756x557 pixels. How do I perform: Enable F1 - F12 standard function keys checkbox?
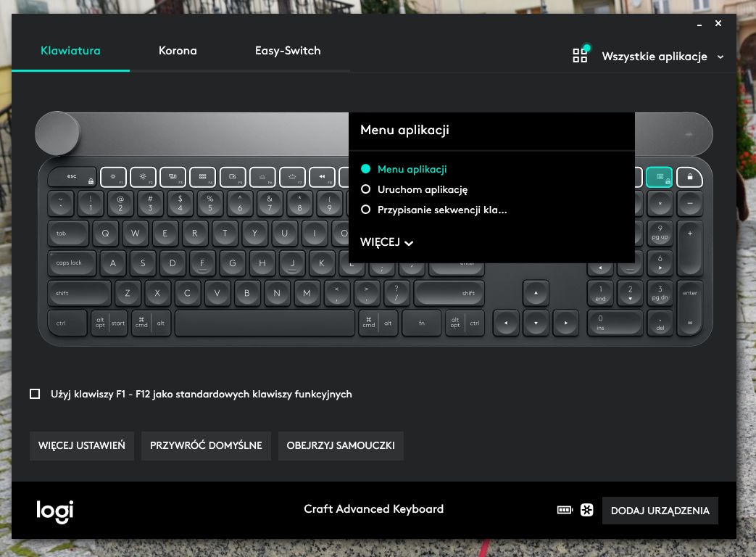[x=35, y=394]
